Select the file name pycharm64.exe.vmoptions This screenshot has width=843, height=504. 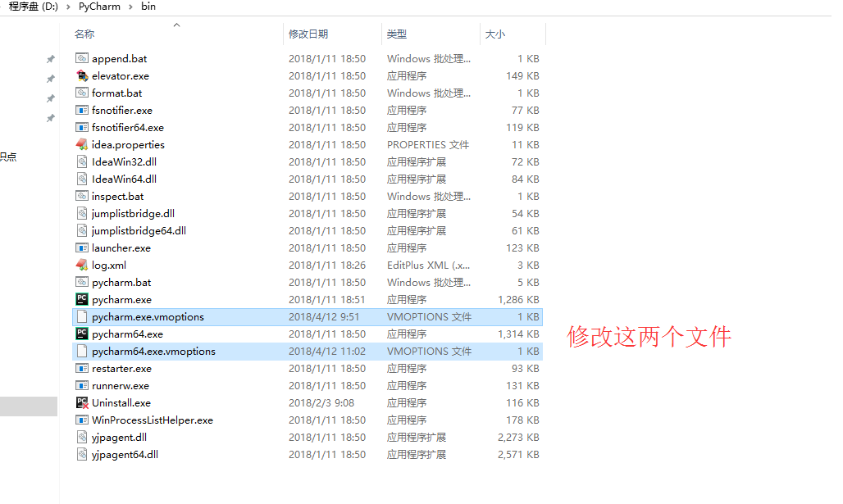point(154,351)
